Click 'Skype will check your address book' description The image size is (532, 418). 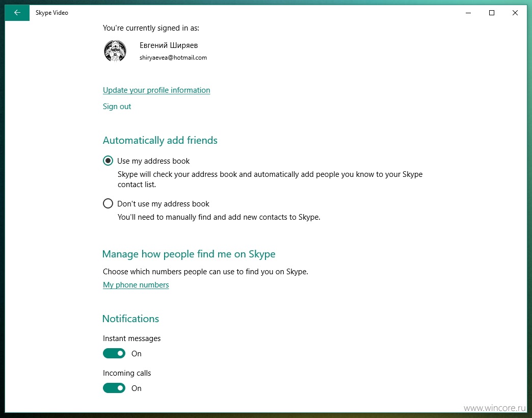pos(270,179)
